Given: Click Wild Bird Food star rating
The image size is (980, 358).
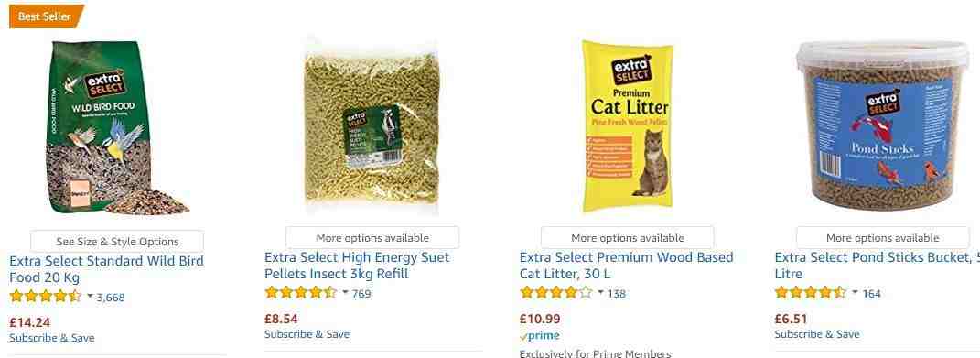Looking at the screenshot, I should pos(46,297).
